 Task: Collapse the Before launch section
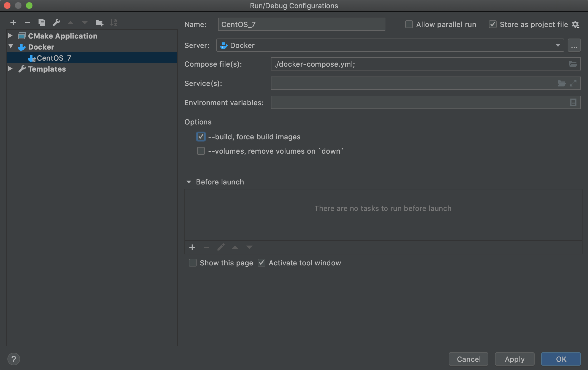pyautogui.click(x=189, y=182)
